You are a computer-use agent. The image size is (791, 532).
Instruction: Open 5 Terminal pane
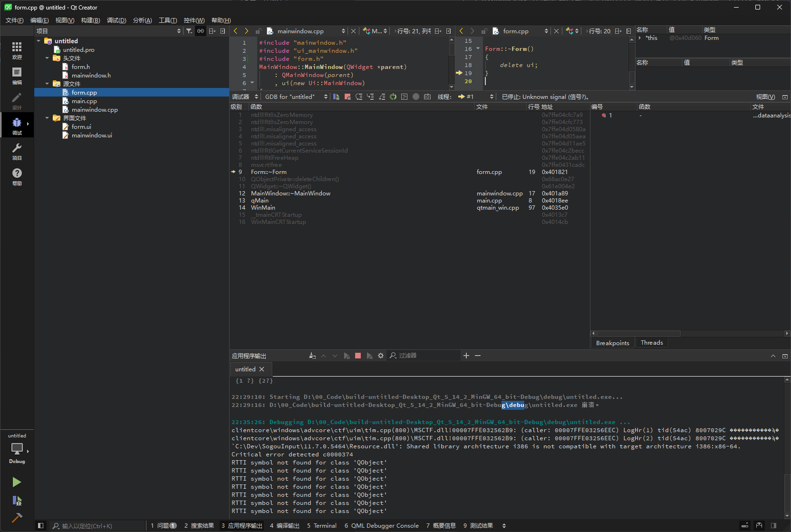pyautogui.click(x=321, y=525)
